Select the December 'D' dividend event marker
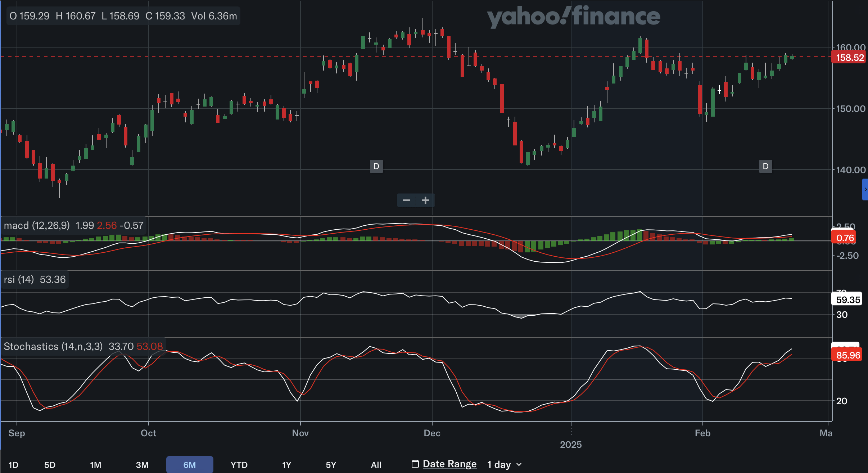Image resolution: width=868 pixels, height=473 pixels. coord(376,166)
